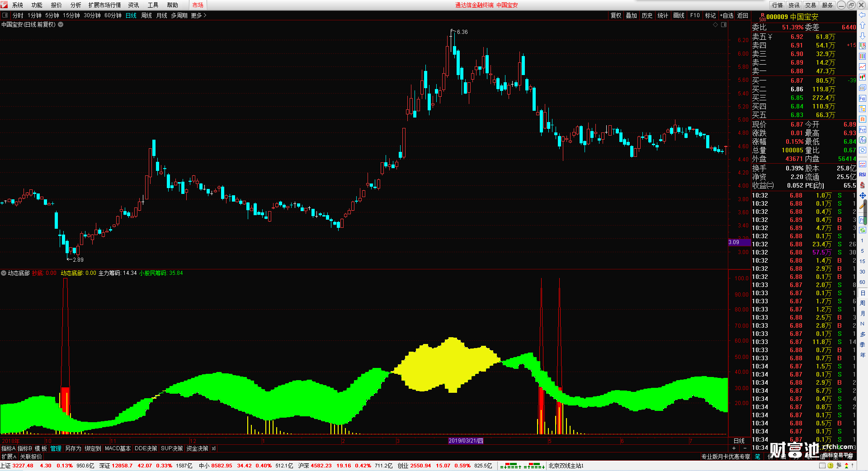Open the 系统 menu
868x471 pixels.
[18, 5]
